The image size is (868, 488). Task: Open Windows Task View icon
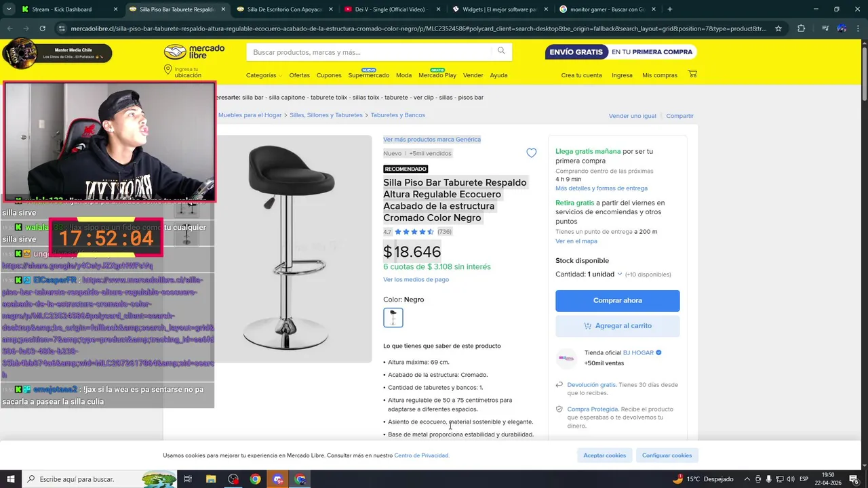[189, 479]
